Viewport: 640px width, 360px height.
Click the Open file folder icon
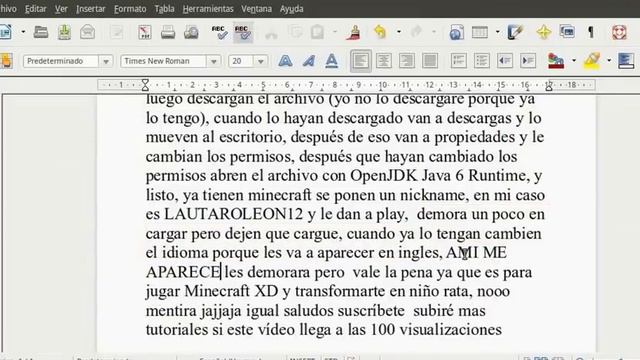pos(41,32)
